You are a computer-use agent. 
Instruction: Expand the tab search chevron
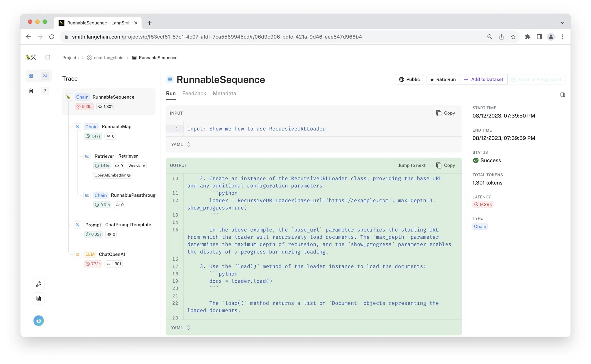pos(562,23)
